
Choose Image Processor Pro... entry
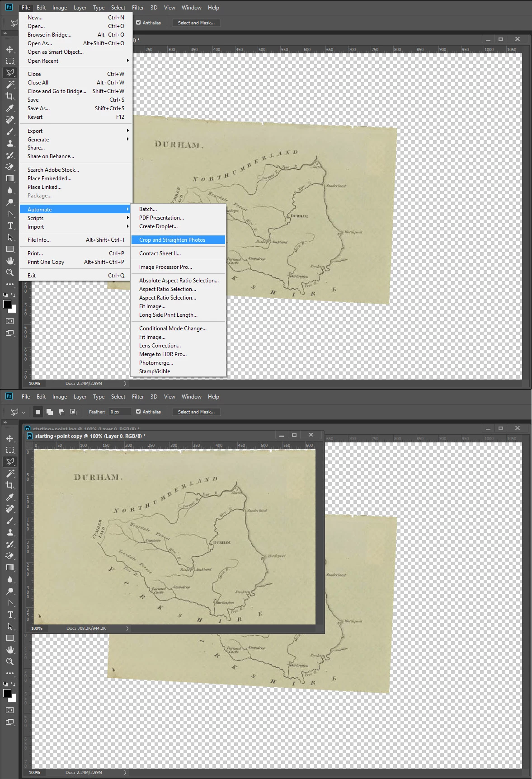click(x=178, y=267)
